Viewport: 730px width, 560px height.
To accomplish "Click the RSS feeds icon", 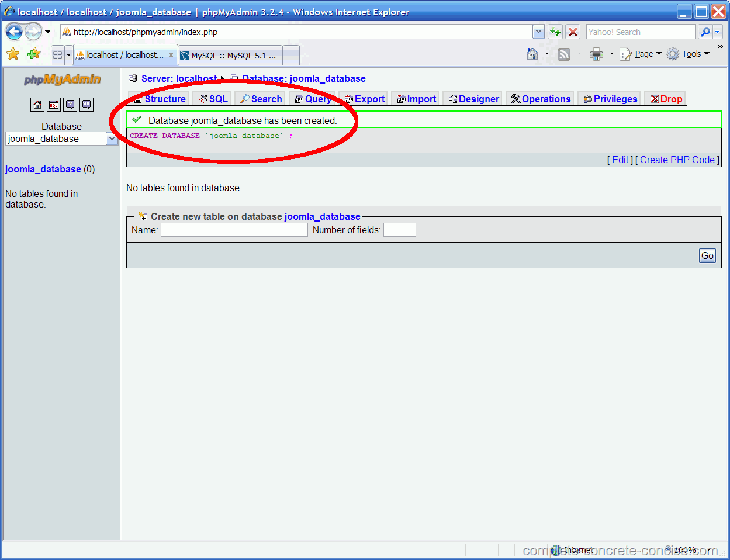I will pyautogui.click(x=564, y=54).
